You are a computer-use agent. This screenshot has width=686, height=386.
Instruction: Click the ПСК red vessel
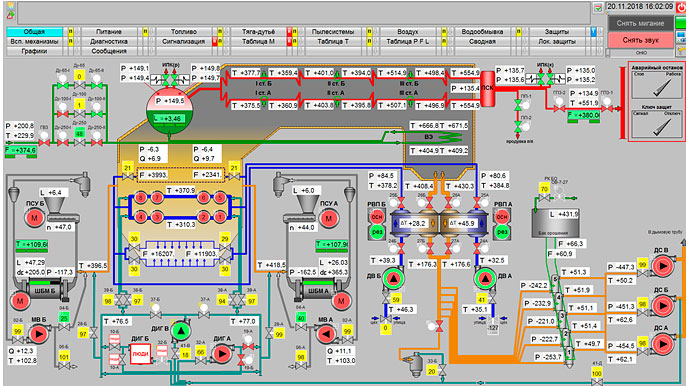point(487,89)
